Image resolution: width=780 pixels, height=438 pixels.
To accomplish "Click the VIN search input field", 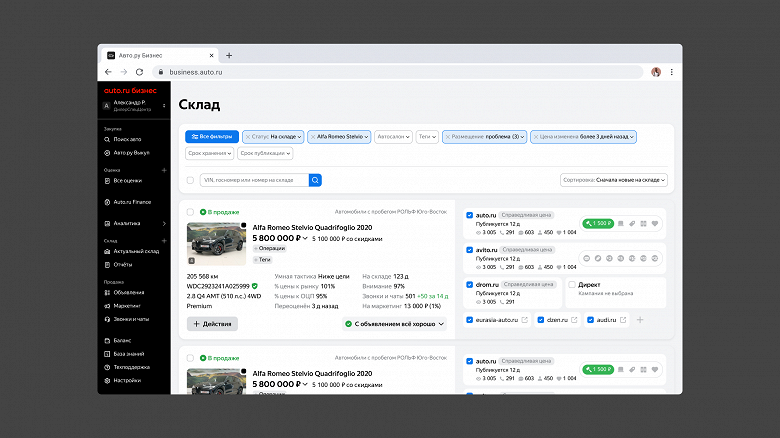I will point(254,180).
